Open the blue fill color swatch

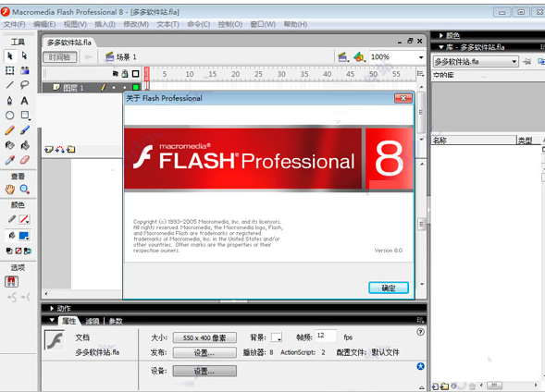[x=24, y=236]
